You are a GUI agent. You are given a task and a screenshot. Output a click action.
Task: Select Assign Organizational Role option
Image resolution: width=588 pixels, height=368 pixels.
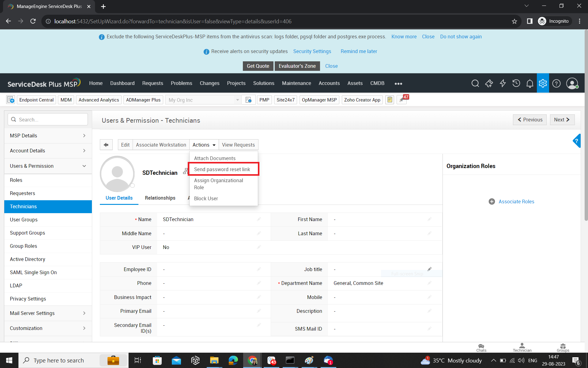click(224, 184)
